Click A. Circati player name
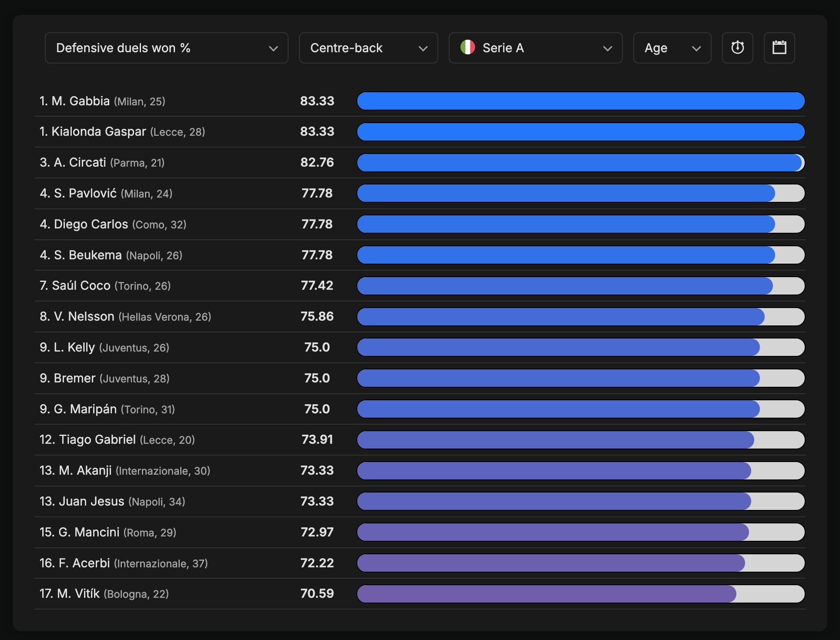This screenshot has height=640, width=840. pyautogui.click(x=80, y=162)
